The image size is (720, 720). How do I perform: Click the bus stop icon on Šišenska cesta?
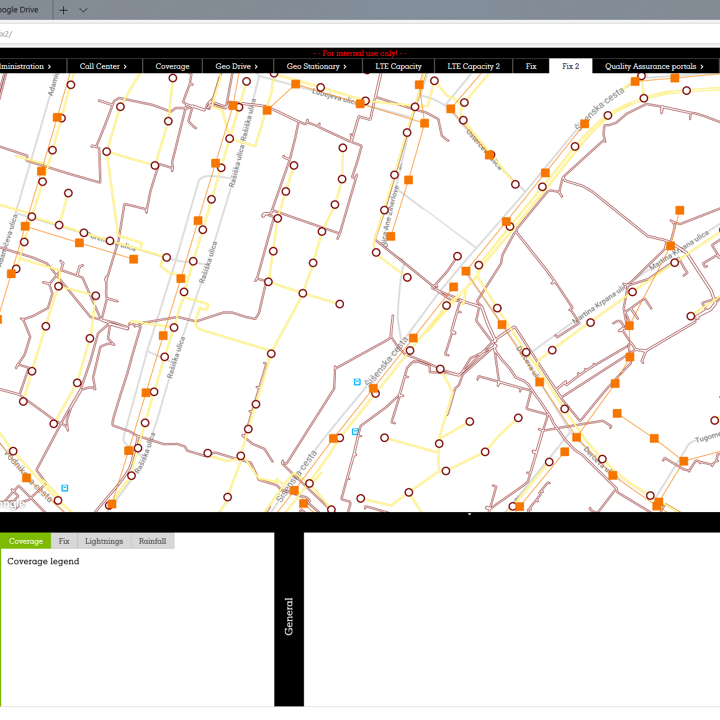pyautogui.click(x=357, y=382)
